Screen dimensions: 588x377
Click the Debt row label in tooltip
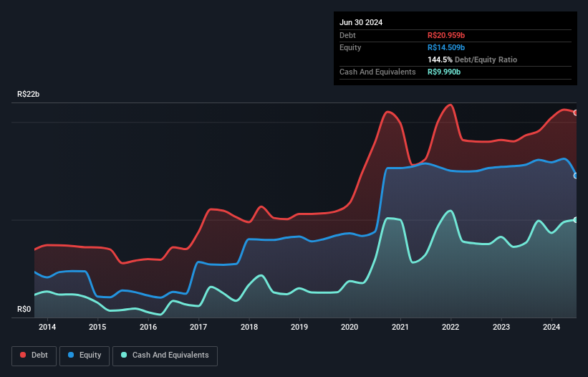tap(347, 35)
